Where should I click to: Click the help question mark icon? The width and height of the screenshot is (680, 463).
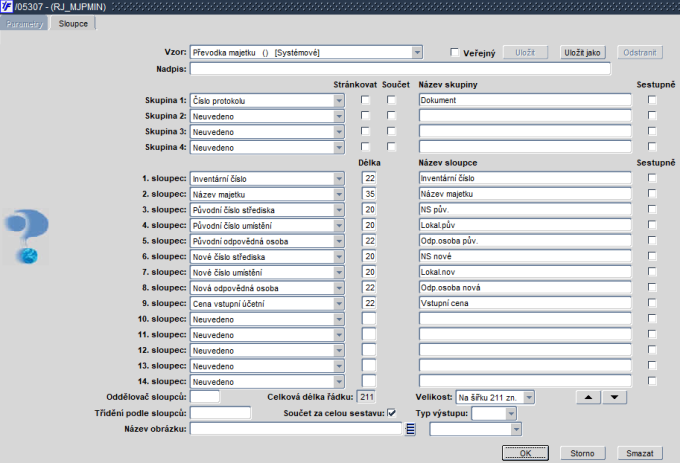27,236
